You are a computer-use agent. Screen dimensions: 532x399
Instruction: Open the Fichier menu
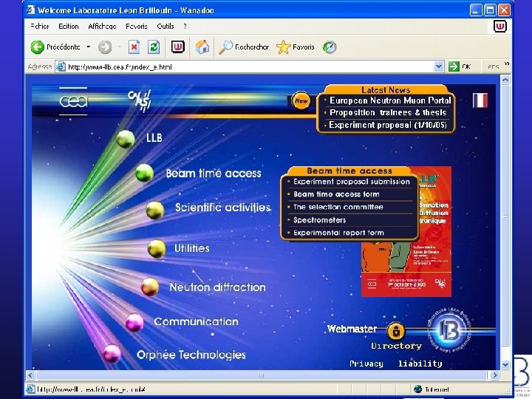click(x=40, y=26)
